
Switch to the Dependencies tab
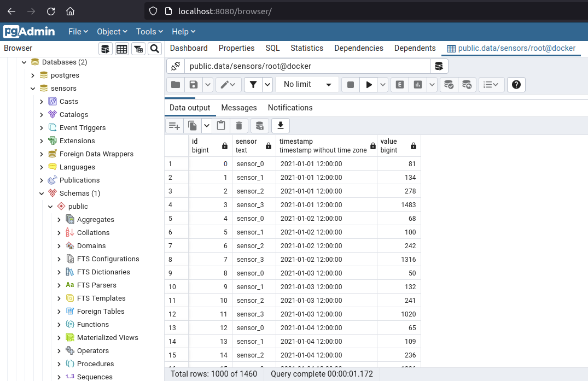[359, 48]
